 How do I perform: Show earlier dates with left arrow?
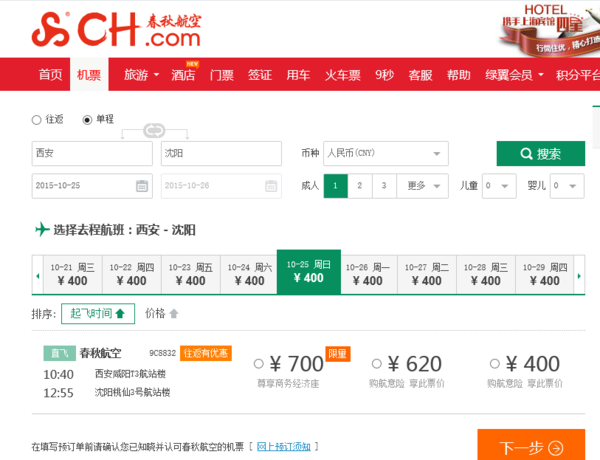(38, 276)
